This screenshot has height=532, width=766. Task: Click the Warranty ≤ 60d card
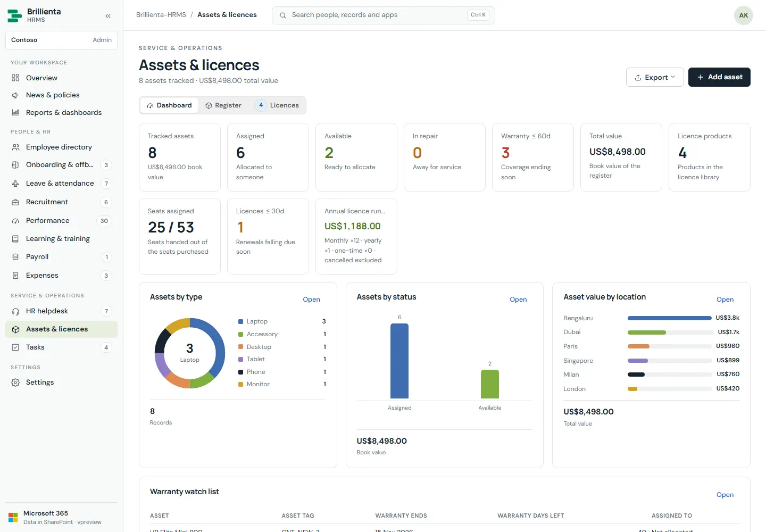533,157
